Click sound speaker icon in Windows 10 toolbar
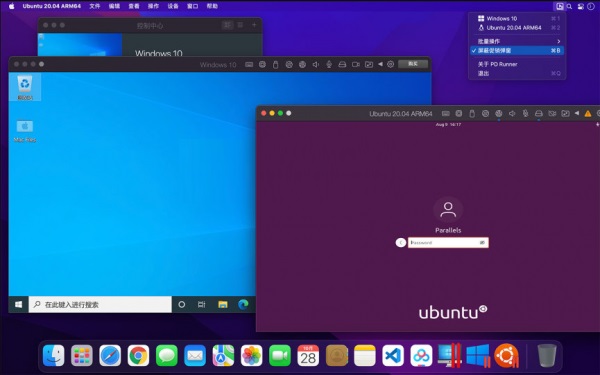Image resolution: width=600 pixels, height=375 pixels. [316, 64]
